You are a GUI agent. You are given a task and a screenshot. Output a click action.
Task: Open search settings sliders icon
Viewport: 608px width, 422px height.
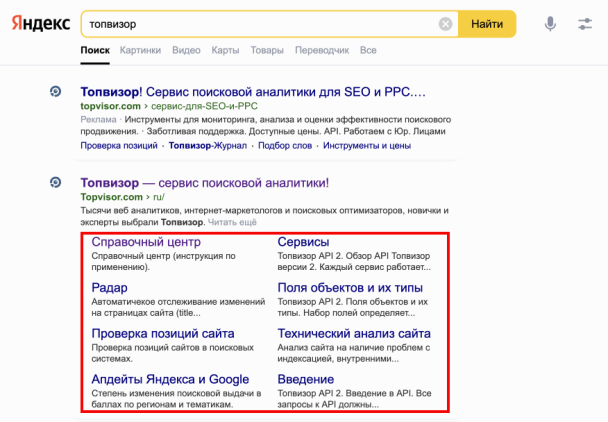[x=585, y=24]
